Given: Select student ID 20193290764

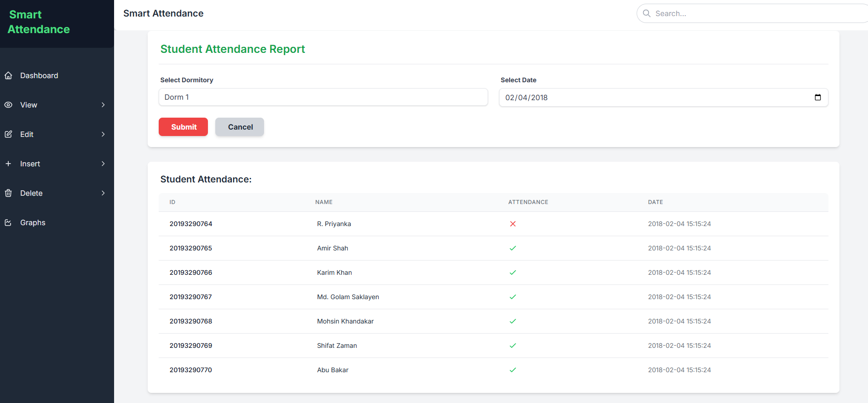Looking at the screenshot, I should 191,224.
